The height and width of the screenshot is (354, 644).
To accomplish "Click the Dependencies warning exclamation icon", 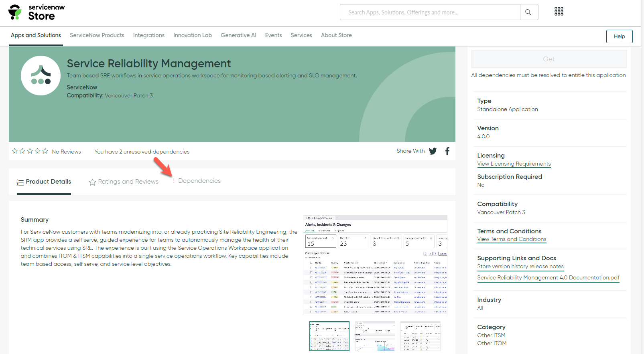I will (x=174, y=181).
